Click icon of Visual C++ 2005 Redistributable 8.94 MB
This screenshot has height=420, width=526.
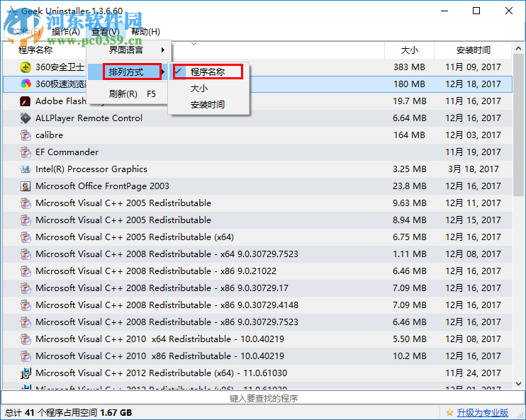click(x=26, y=220)
